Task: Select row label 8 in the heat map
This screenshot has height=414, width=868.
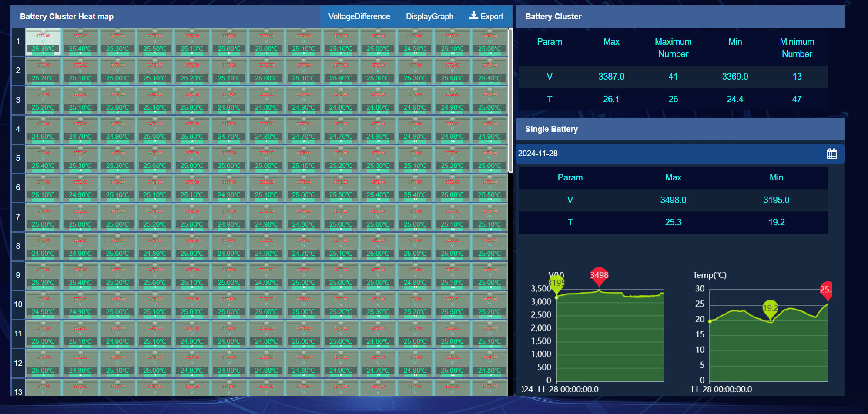Action: click(x=18, y=246)
